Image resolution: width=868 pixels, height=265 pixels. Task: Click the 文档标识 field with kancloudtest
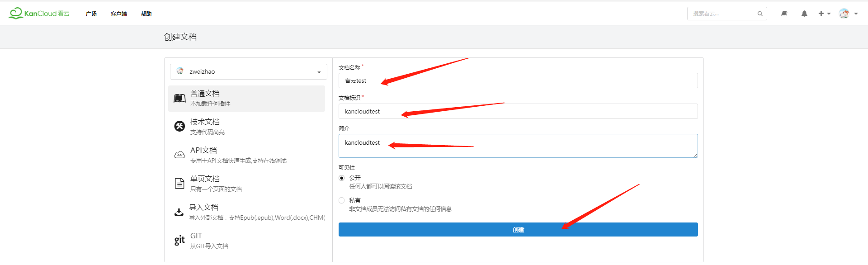[518, 111]
